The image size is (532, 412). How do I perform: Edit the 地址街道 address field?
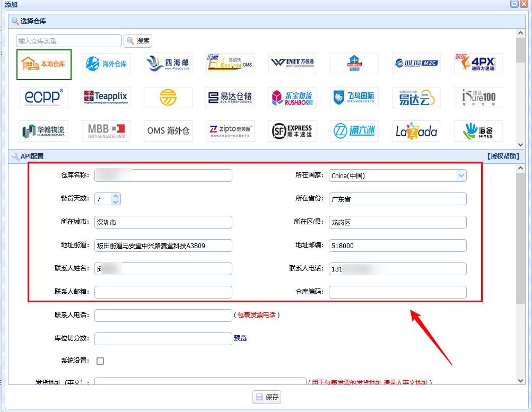(x=163, y=246)
